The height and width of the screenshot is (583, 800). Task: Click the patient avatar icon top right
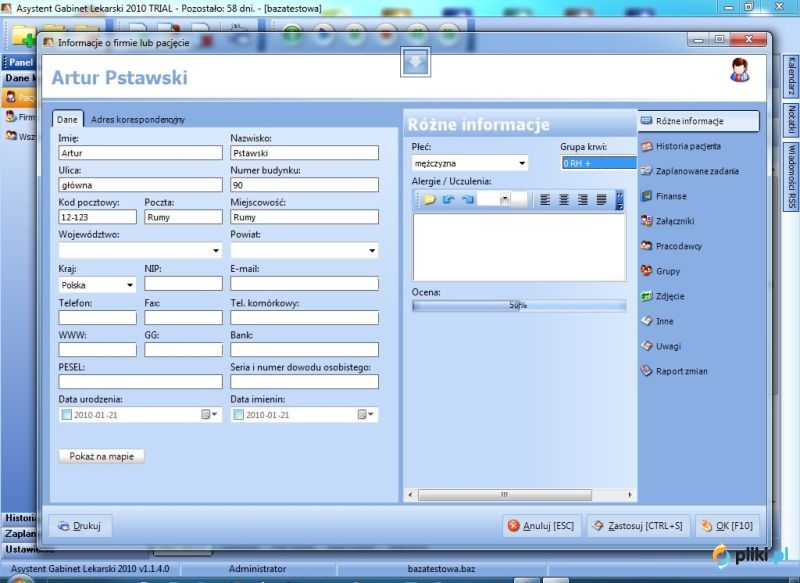pos(739,70)
